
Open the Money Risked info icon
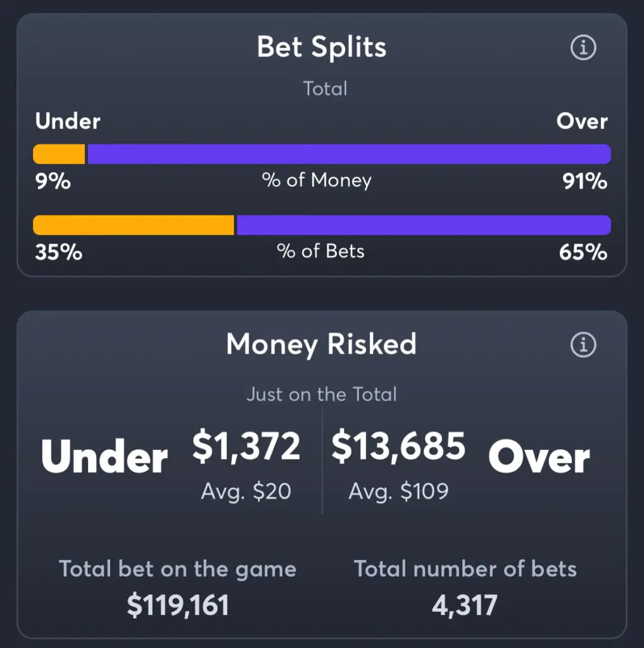583,344
